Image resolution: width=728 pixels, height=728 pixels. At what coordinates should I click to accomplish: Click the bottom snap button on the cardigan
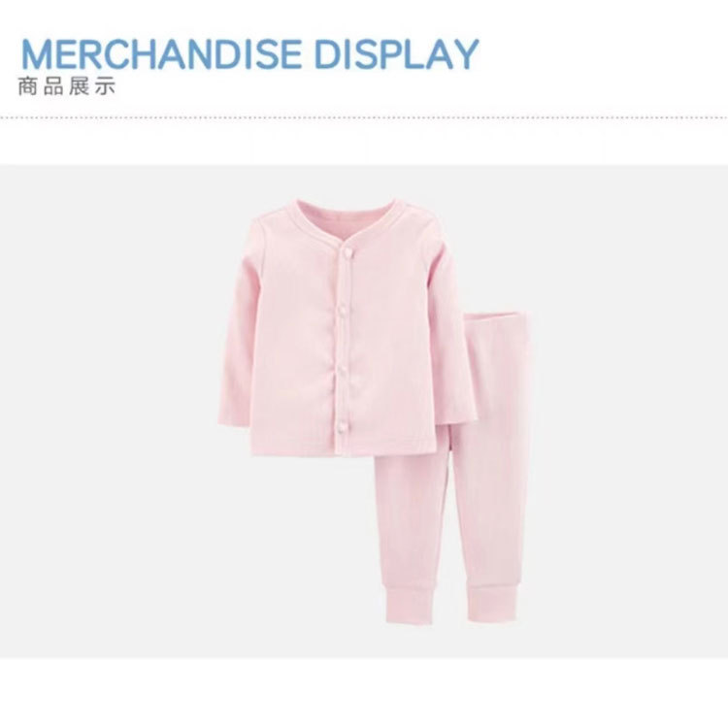click(341, 425)
